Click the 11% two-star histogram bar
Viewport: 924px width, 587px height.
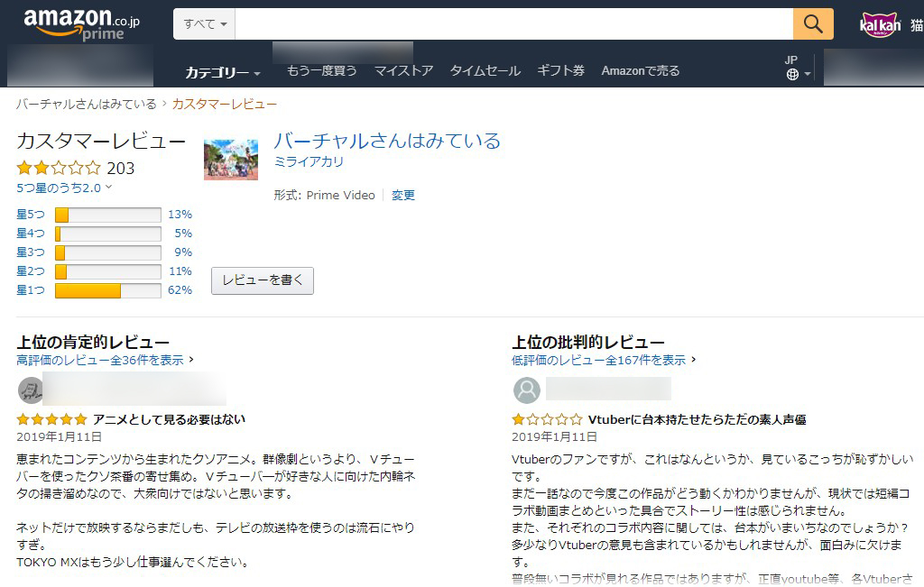108,271
